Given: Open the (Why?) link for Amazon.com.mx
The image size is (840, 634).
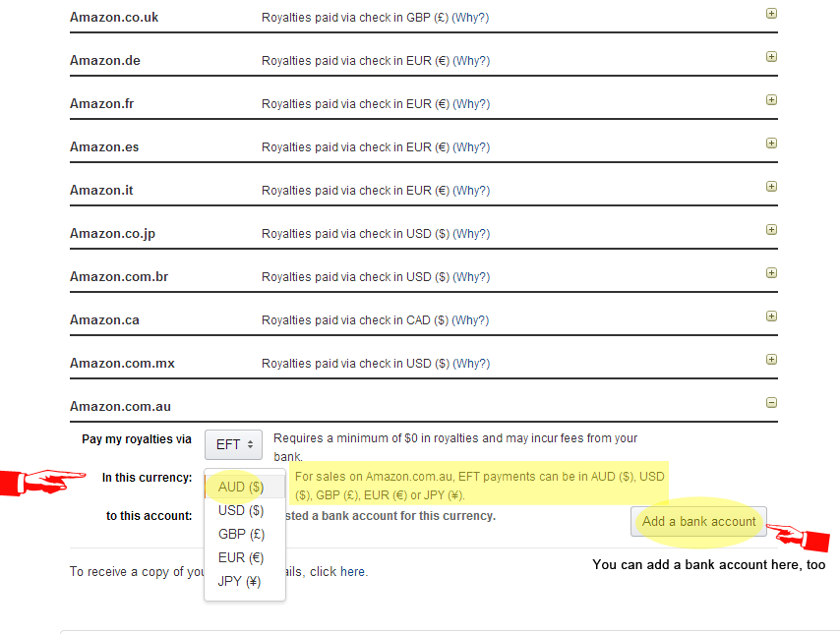Looking at the screenshot, I should pos(471,364).
